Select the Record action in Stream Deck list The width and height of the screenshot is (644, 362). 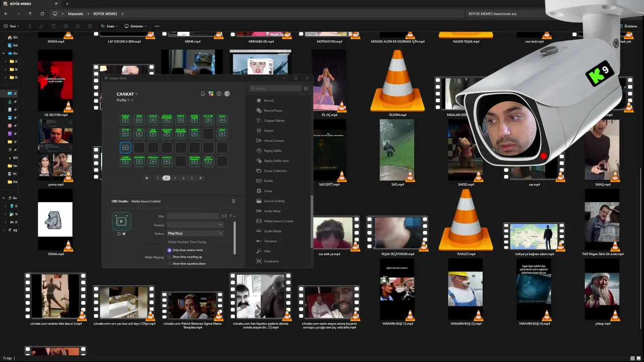[265, 101]
